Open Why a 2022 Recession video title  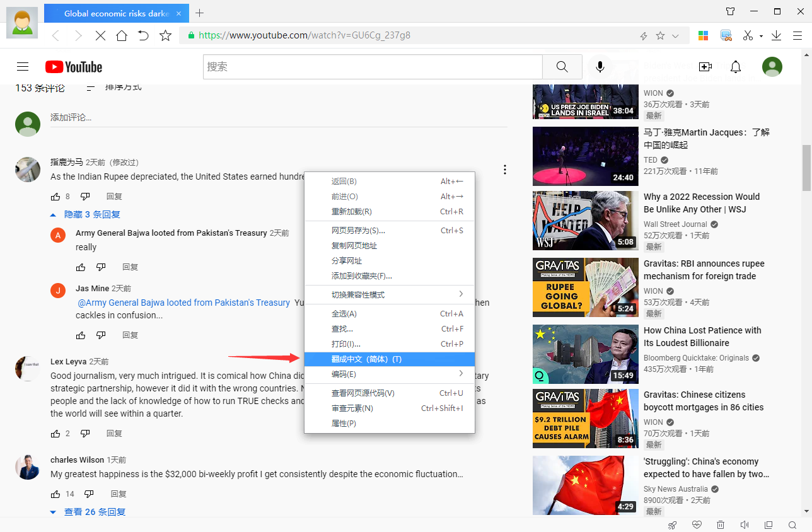click(x=702, y=203)
